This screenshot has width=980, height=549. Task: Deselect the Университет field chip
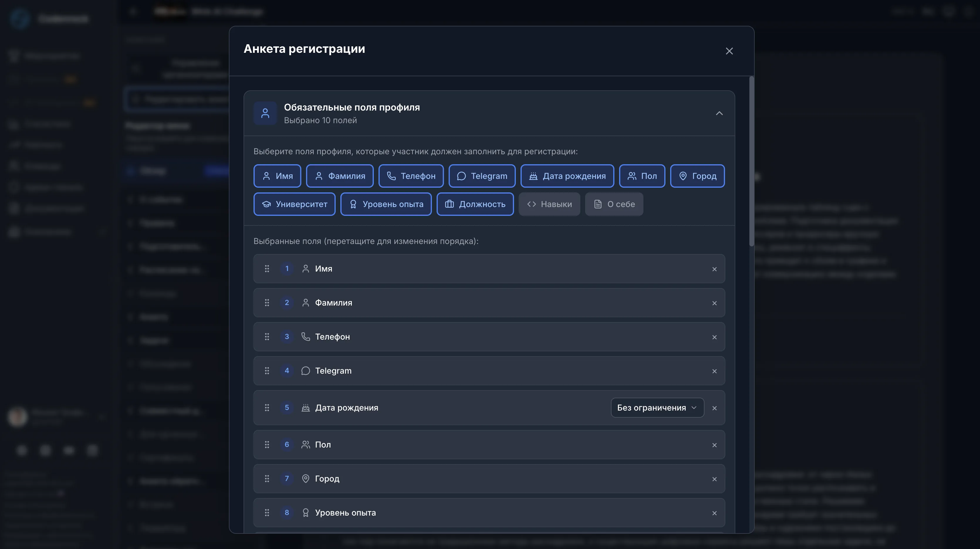[294, 204]
